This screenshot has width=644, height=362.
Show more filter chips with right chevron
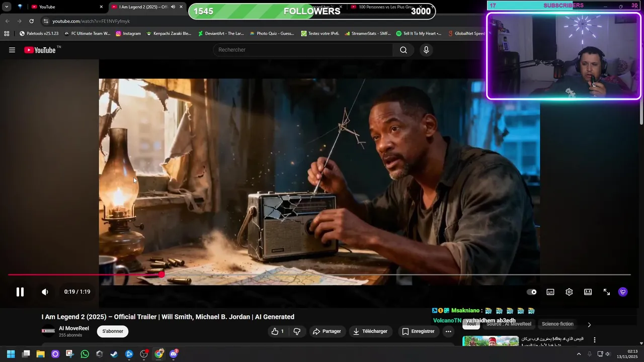click(x=589, y=325)
